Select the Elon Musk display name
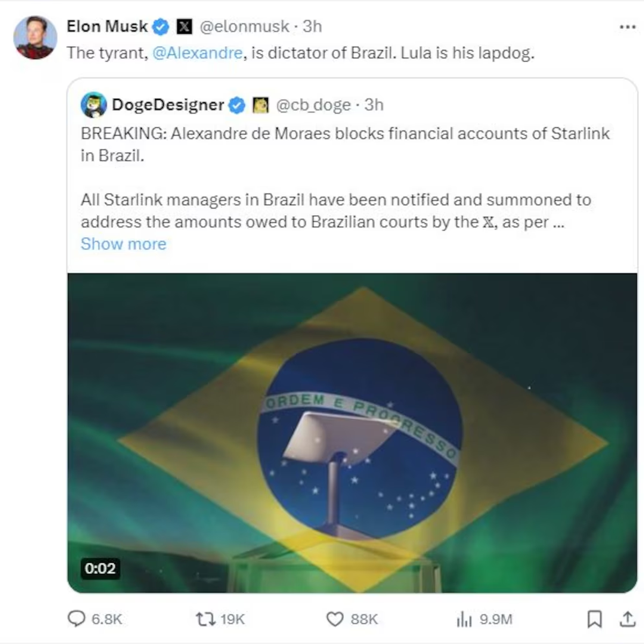This screenshot has height=644, width=644. (x=107, y=26)
